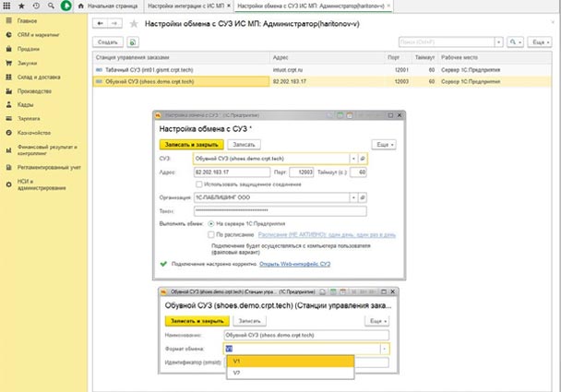Click the global search magnifier icon
The image size is (561, 392).
(51, 6)
